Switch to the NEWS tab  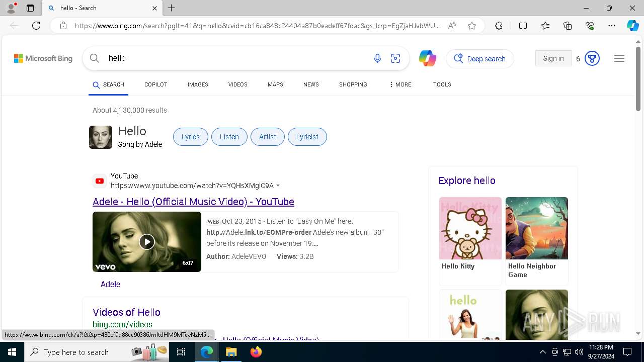coord(311,84)
